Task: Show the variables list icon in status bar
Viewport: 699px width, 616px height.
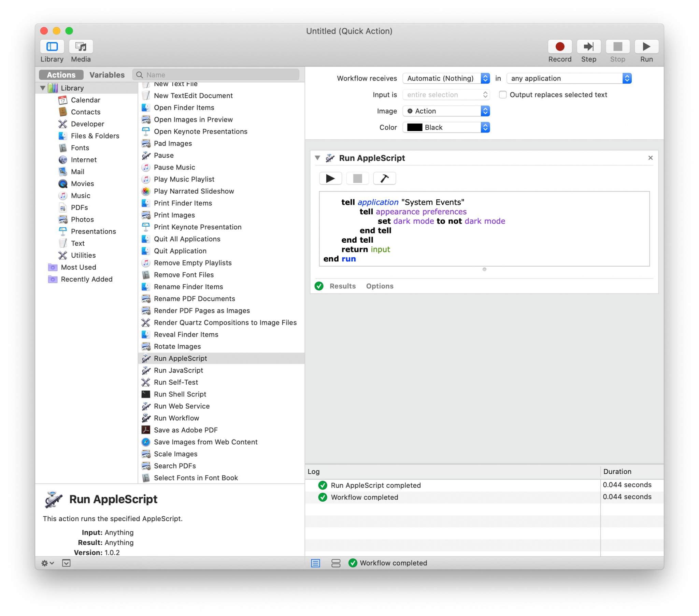Action: click(x=336, y=563)
